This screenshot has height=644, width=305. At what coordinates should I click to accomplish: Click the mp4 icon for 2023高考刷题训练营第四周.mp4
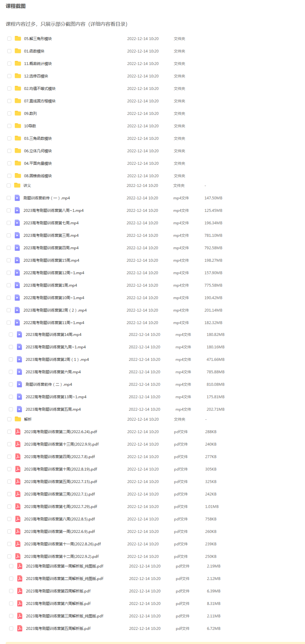17,248
